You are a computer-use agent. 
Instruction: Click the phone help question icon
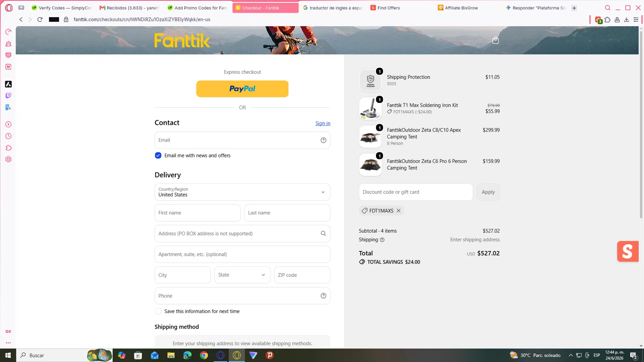(323, 296)
